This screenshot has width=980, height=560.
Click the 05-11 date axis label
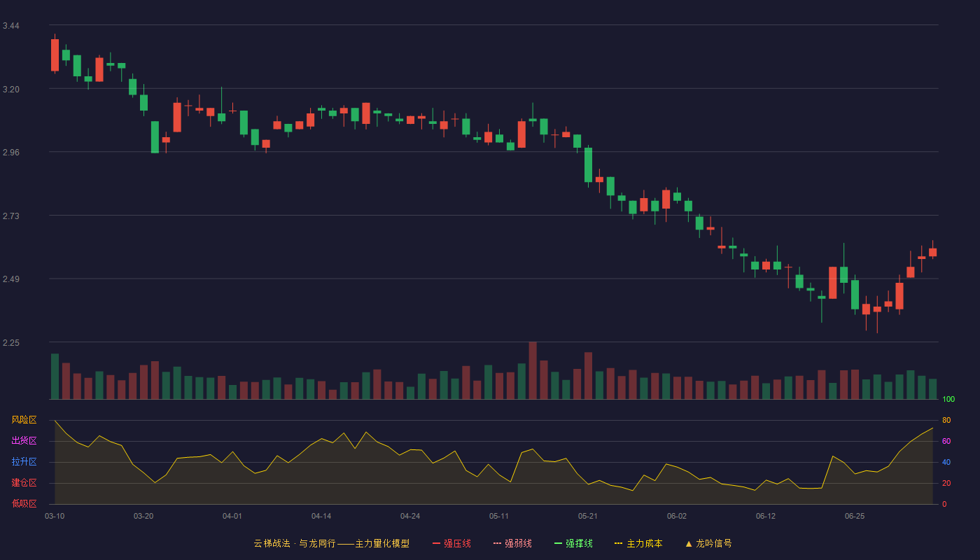499,516
